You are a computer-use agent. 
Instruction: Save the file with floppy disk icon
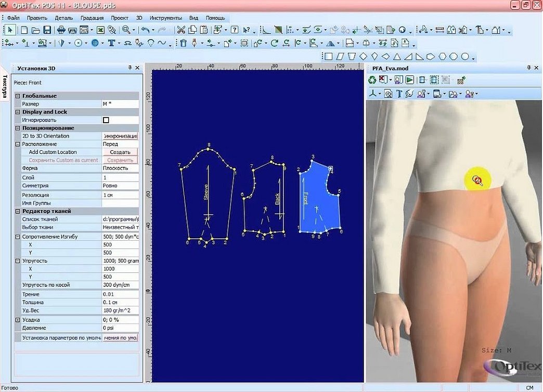click(x=47, y=30)
